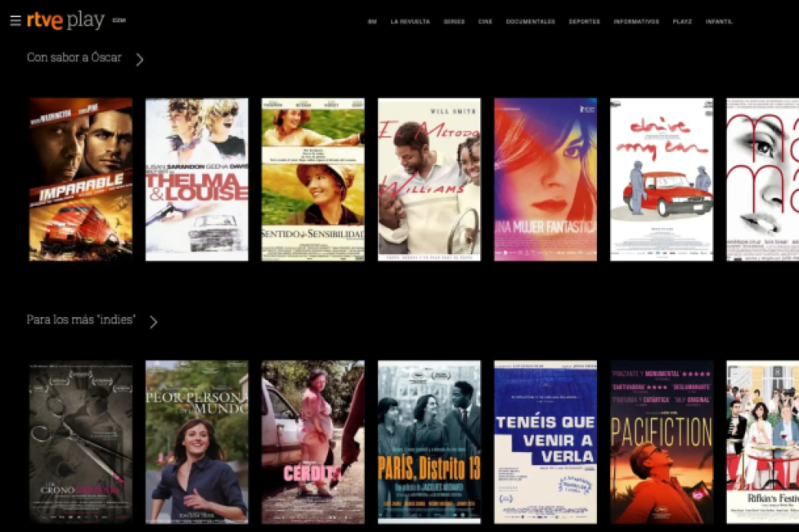Screen dimensions: 799x532
Task: Open the Los Cronocrímenes poster
Action: click(x=81, y=442)
